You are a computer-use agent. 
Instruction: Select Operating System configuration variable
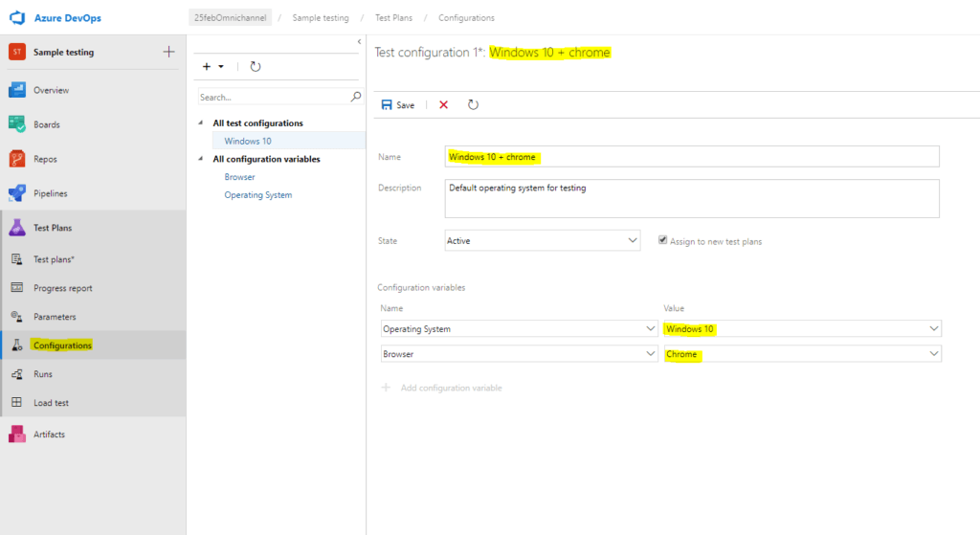(x=258, y=195)
